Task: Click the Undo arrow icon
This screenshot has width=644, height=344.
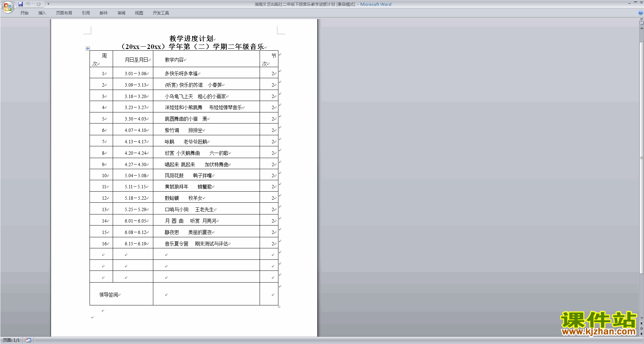Action: [28, 4]
